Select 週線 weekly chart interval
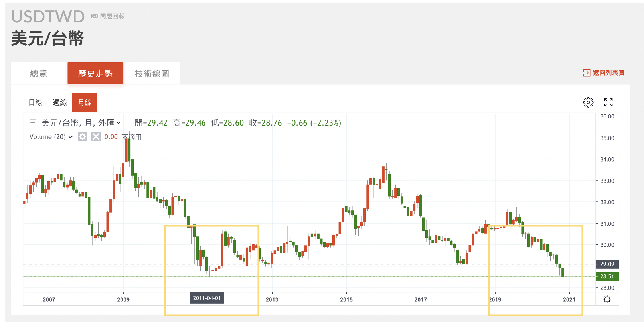This screenshot has width=644, height=323. pos(60,102)
